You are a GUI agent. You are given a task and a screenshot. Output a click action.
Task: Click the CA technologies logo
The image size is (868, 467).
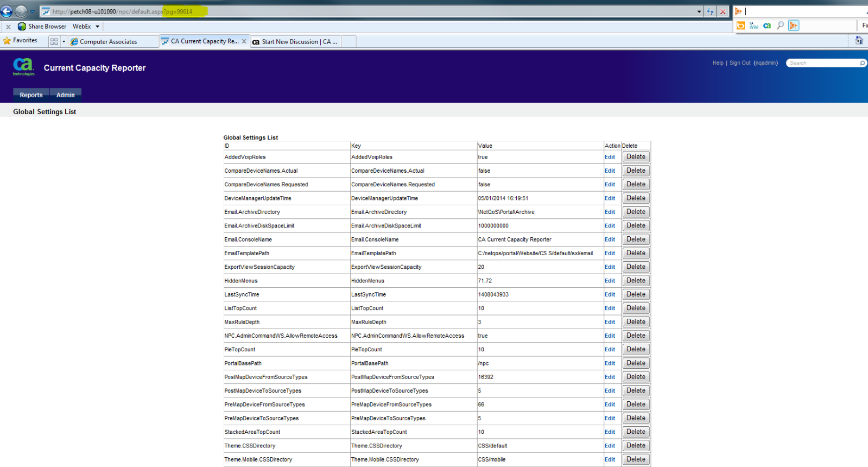coord(23,67)
